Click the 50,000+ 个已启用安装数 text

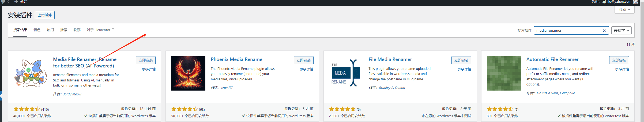(190, 116)
